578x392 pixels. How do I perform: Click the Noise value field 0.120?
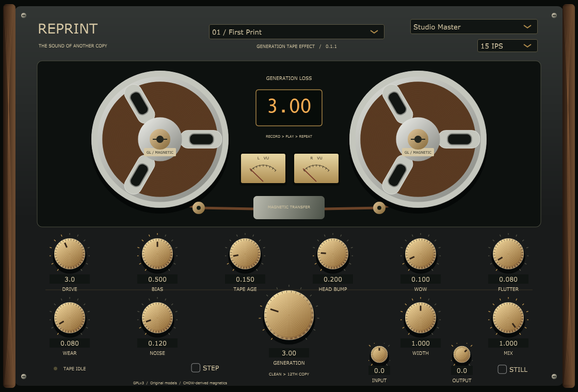157,343
